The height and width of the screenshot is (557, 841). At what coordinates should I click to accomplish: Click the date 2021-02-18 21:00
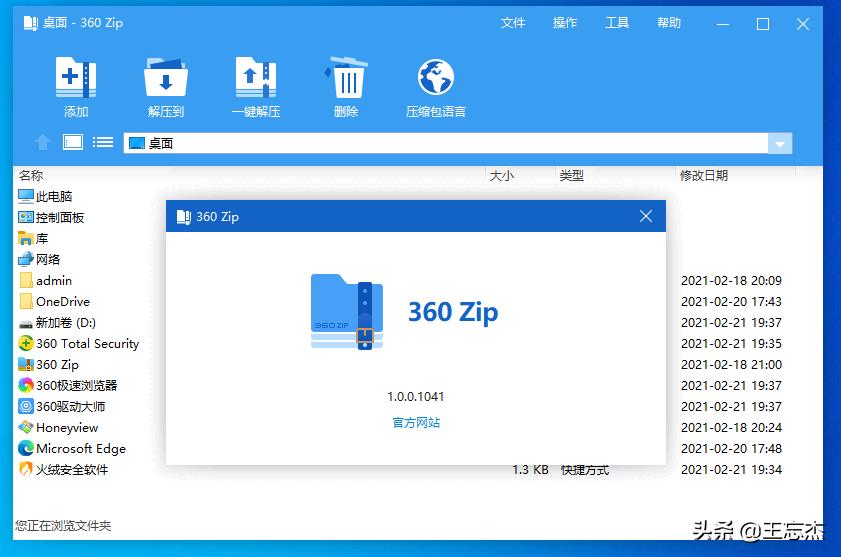(731, 364)
